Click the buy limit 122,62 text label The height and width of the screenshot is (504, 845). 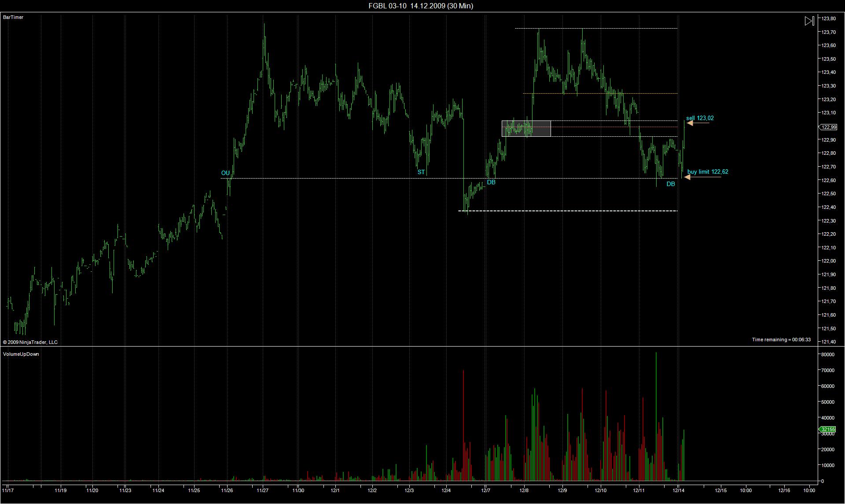tap(708, 172)
